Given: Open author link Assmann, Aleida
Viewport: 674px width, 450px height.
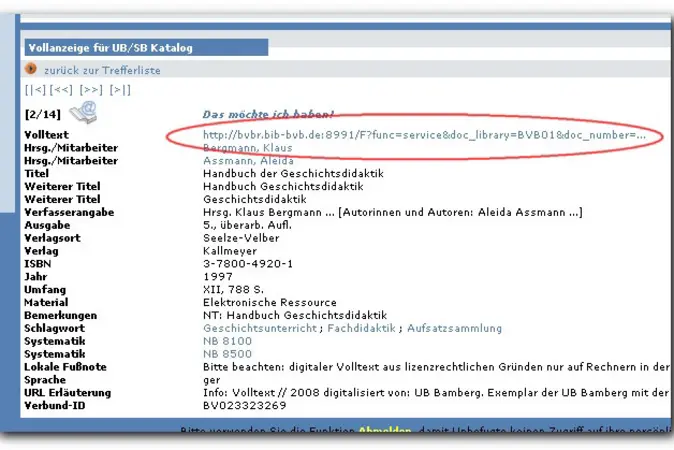Looking at the screenshot, I should click(248, 161).
